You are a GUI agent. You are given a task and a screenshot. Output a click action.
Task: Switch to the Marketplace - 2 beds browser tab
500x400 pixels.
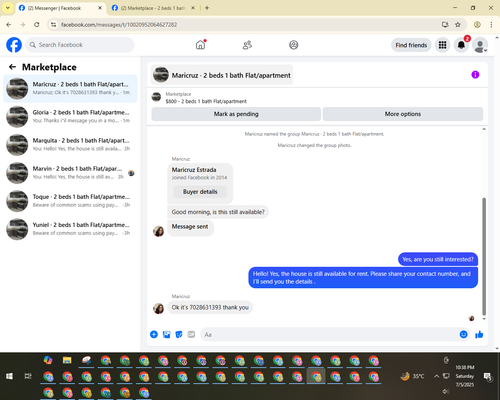tap(153, 8)
